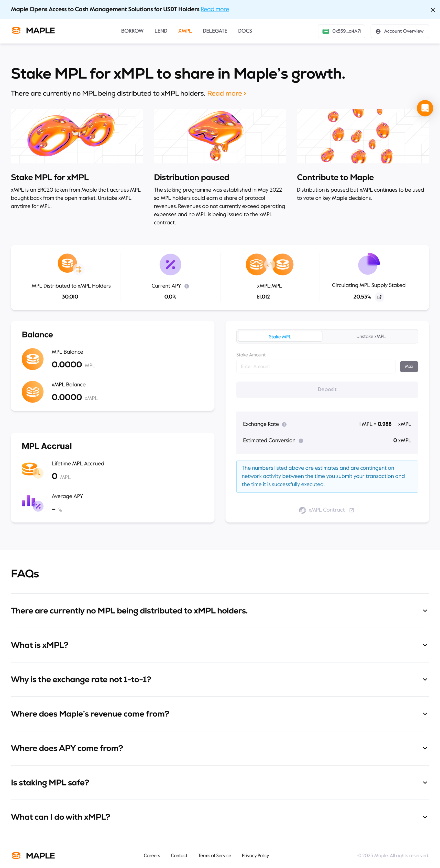
Task: Click the Maple logo in header
Action: tap(33, 31)
